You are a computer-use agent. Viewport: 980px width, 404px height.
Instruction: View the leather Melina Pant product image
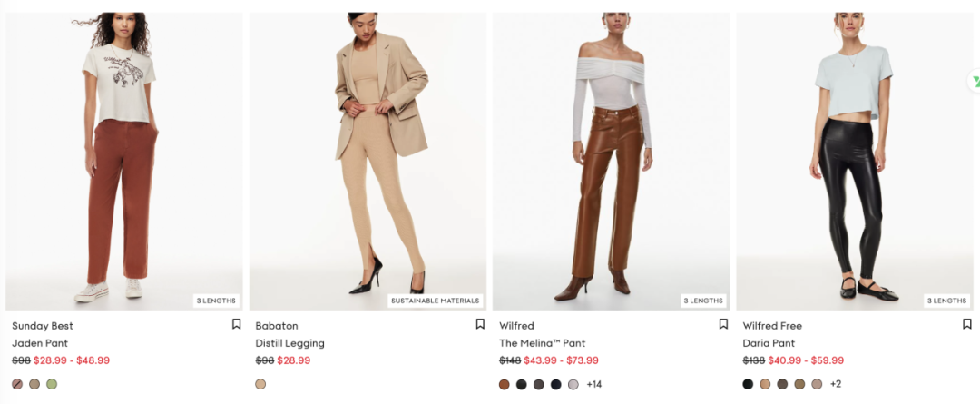point(611,162)
